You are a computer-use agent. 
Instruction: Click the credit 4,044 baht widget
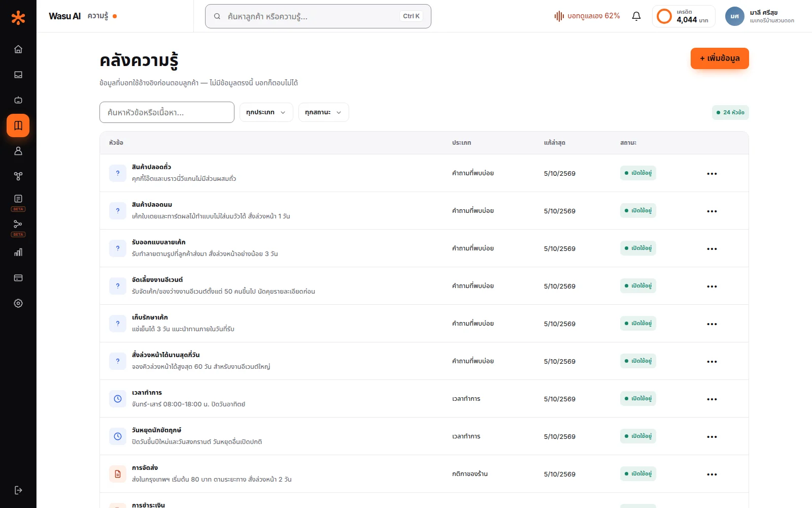coord(684,16)
